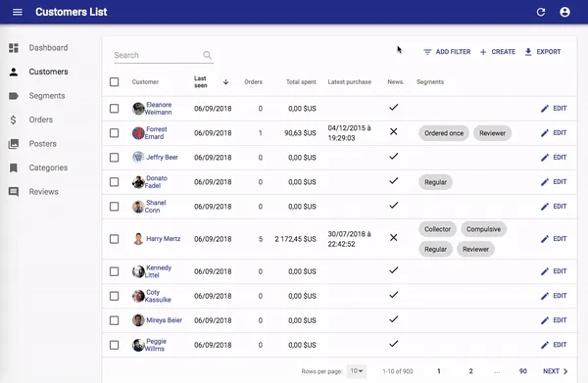The image size is (588, 383).
Task: Open Peggie Willms customer link
Action: click(155, 345)
